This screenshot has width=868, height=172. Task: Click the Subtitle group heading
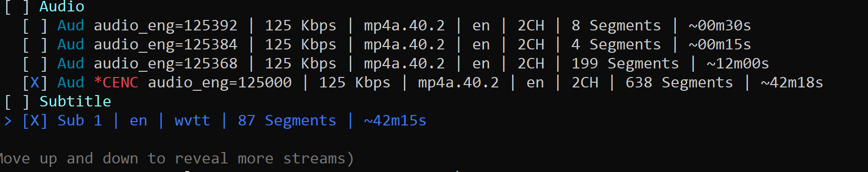pyautogui.click(x=75, y=102)
